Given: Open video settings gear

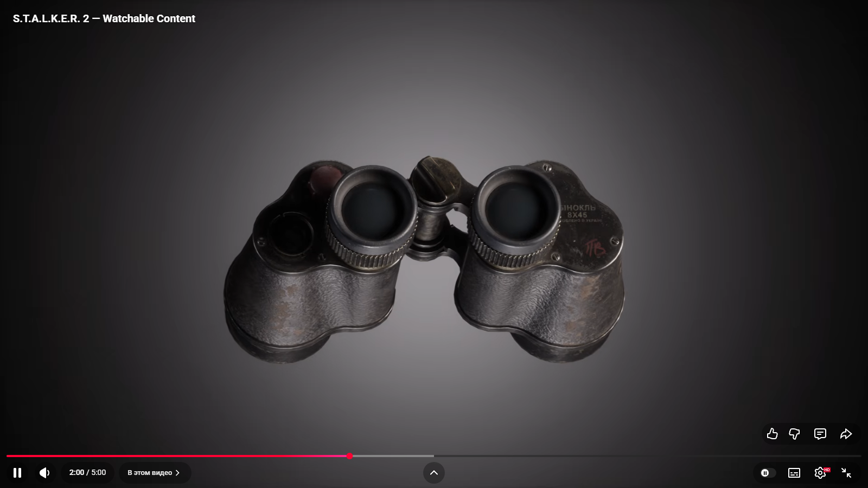Looking at the screenshot, I should (x=820, y=473).
